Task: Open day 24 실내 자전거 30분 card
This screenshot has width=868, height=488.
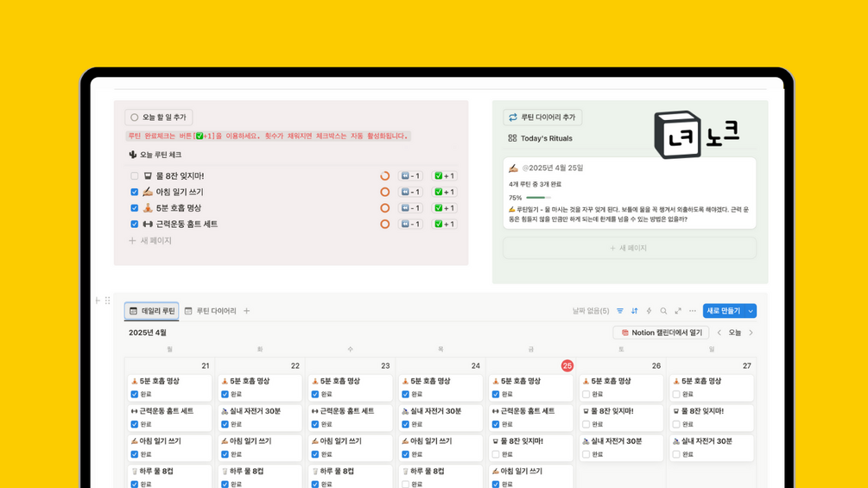Action: pyautogui.click(x=440, y=418)
